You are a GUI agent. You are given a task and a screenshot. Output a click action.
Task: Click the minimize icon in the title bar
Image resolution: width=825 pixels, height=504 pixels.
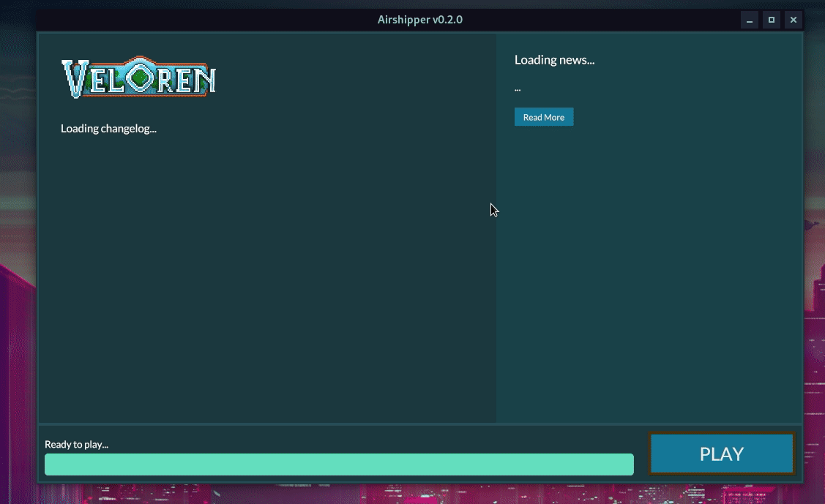[x=749, y=20]
